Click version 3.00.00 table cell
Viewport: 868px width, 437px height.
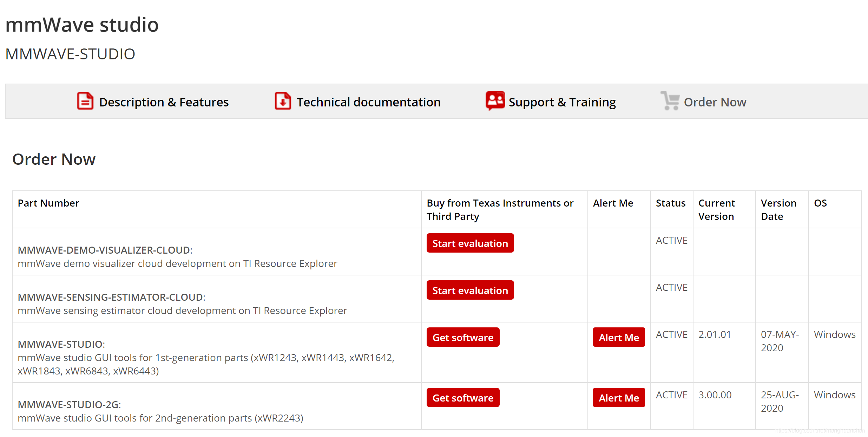[715, 395]
